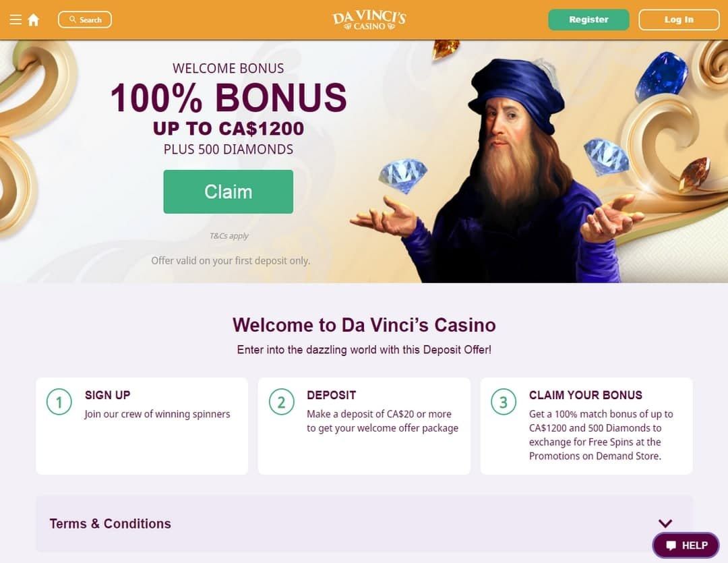
Task: Click the Log In button
Action: [x=679, y=20]
